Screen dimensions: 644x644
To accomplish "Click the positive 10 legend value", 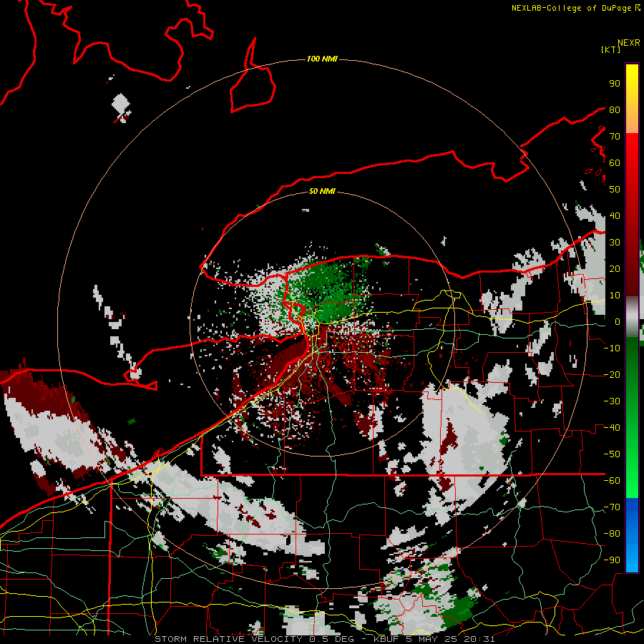I will 615,296.
